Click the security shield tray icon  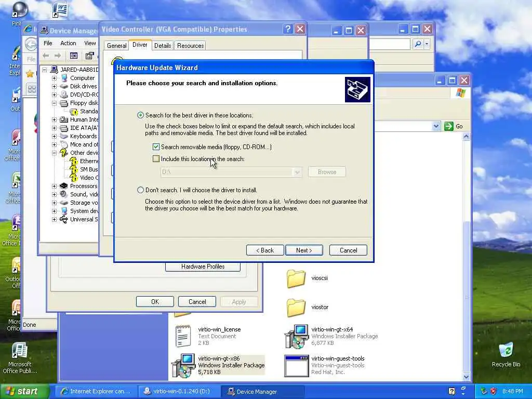(494, 392)
